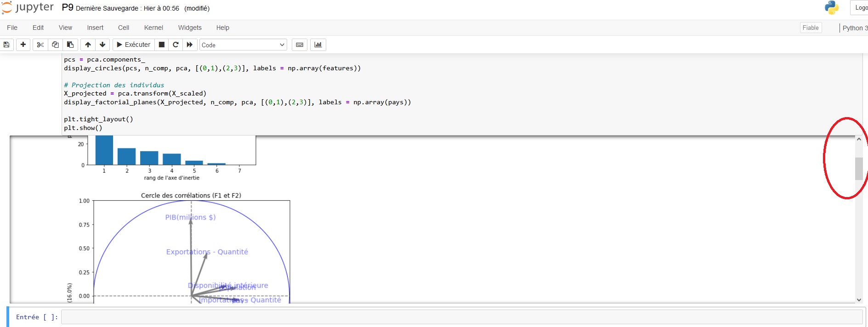Viewport: 868px width, 327px height.
Task: Insert a new cell with plus icon
Action: pyautogui.click(x=23, y=45)
